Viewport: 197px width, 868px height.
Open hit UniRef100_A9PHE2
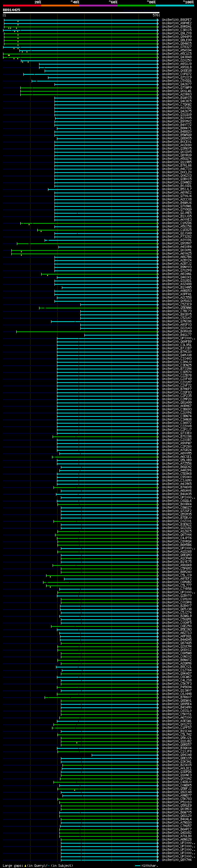point(177,23)
